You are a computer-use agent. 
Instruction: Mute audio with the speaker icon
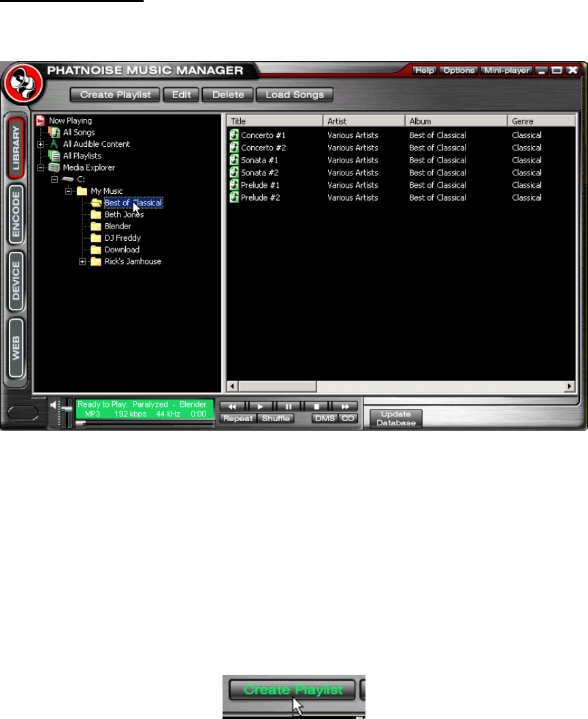[x=54, y=405]
